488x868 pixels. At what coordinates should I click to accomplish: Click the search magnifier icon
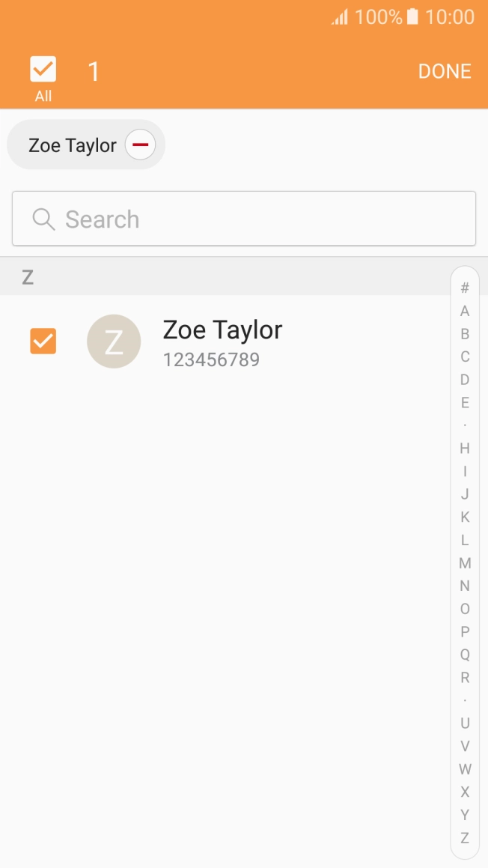[x=44, y=219]
